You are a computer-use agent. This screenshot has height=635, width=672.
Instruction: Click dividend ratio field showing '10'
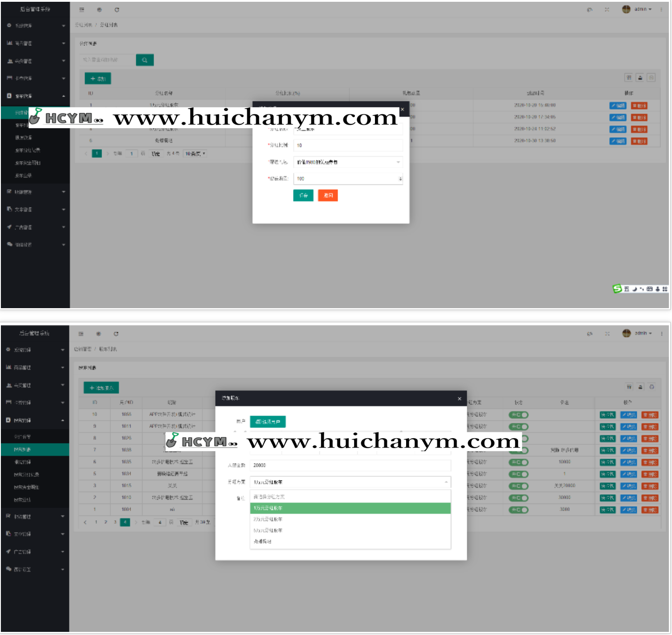(x=348, y=145)
